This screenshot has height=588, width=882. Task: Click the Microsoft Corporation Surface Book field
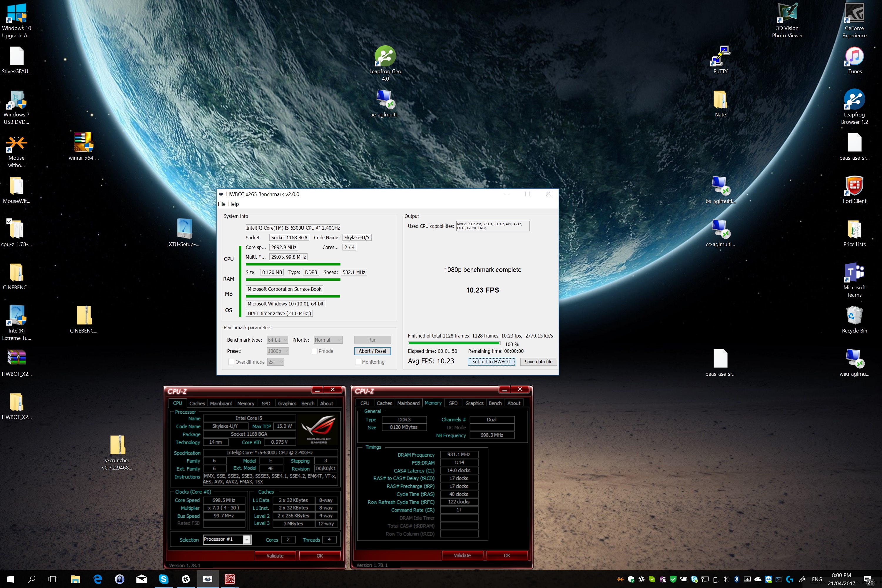click(284, 289)
